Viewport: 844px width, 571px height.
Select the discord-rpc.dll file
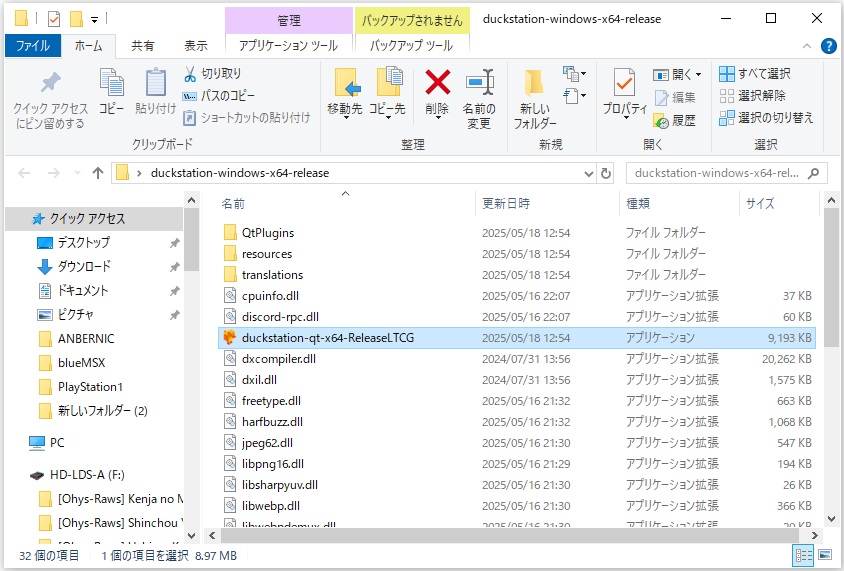[280, 316]
